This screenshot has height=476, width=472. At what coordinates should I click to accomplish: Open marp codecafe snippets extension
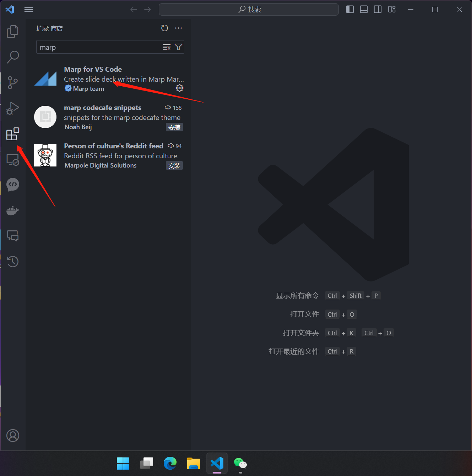pyautogui.click(x=108, y=117)
